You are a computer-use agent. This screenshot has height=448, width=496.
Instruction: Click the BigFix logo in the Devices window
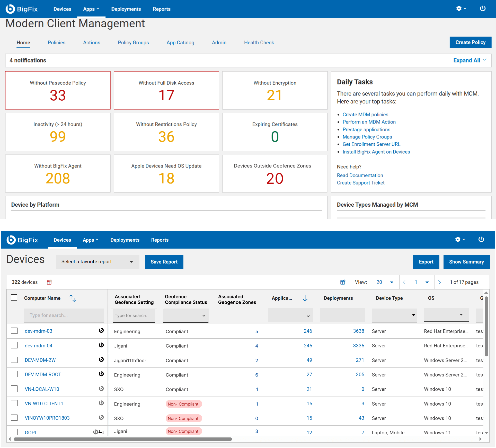(x=22, y=240)
